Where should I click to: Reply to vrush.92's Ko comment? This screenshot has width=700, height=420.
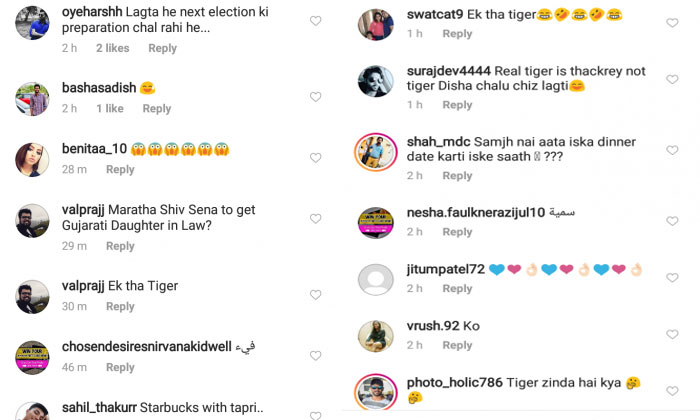coord(457,345)
